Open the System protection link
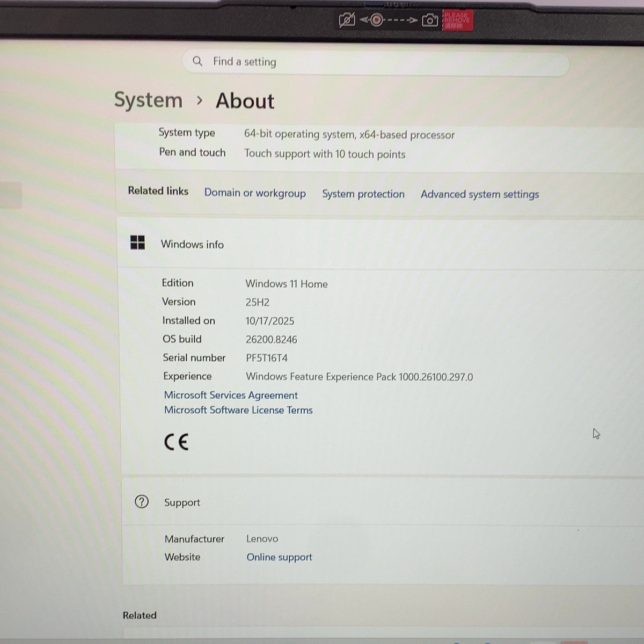The height and width of the screenshot is (644, 644). [363, 194]
